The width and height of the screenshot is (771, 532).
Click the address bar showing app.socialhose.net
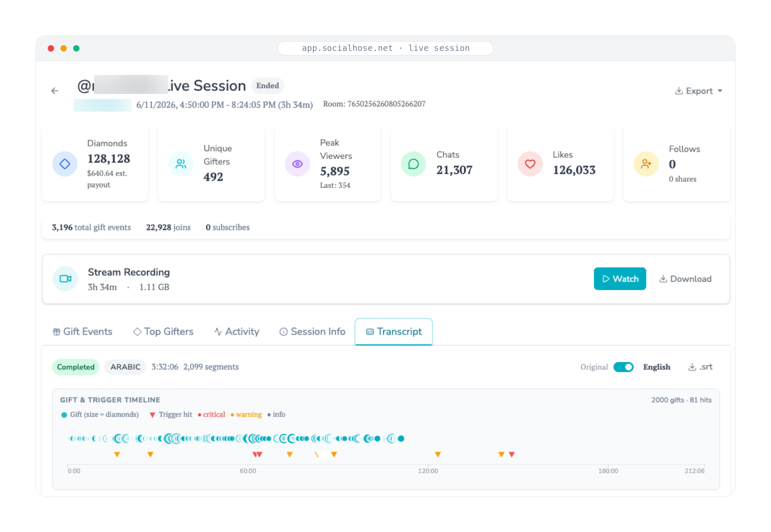pos(385,48)
